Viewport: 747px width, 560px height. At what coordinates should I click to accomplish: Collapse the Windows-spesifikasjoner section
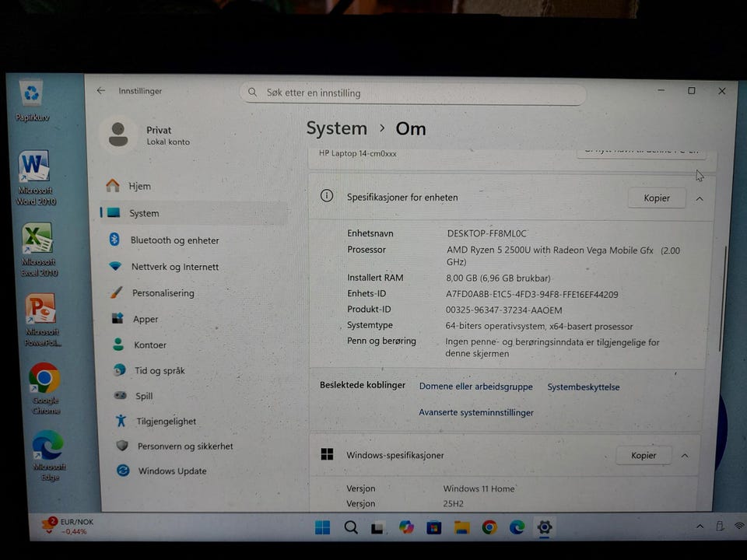685,456
